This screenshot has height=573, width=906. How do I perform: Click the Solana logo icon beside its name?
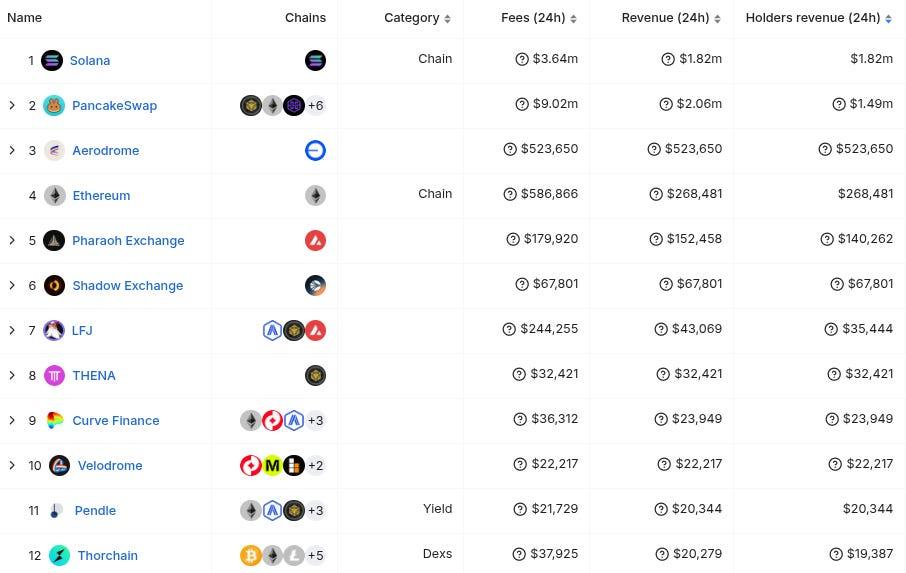click(52, 60)
